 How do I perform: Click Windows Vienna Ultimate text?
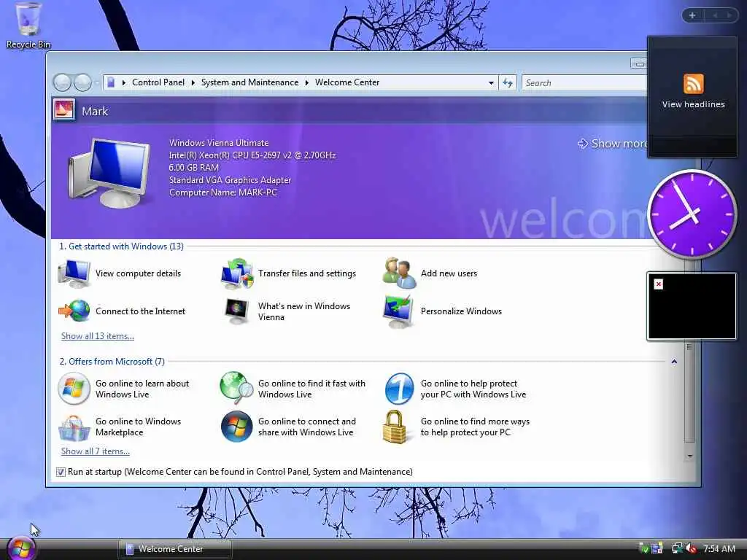(219, 143)
